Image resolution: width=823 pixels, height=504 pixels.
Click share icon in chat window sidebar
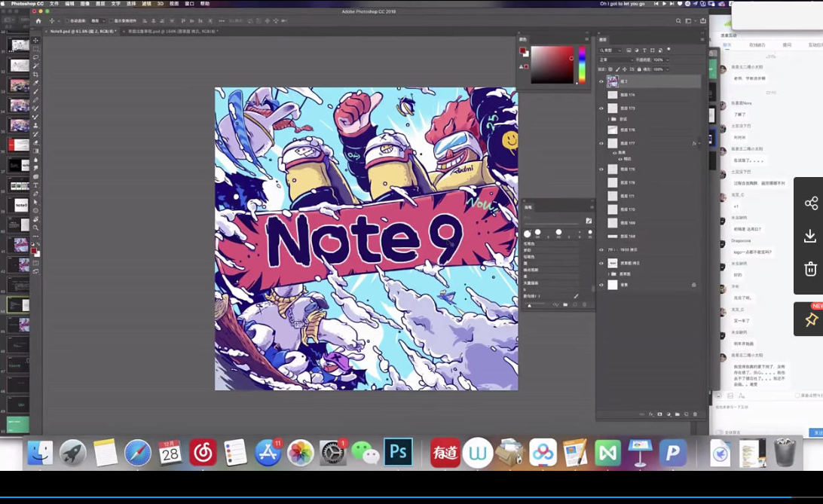[x=811, y=203]
